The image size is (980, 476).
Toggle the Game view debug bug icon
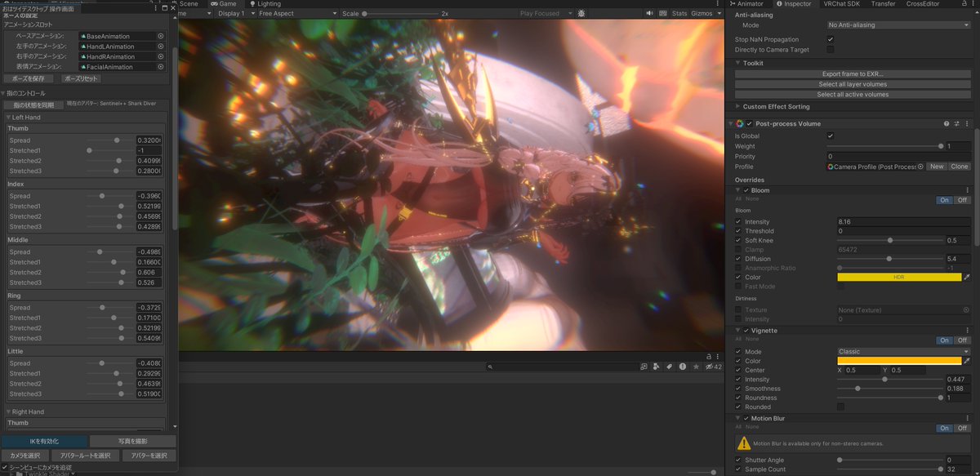point(581,14)
